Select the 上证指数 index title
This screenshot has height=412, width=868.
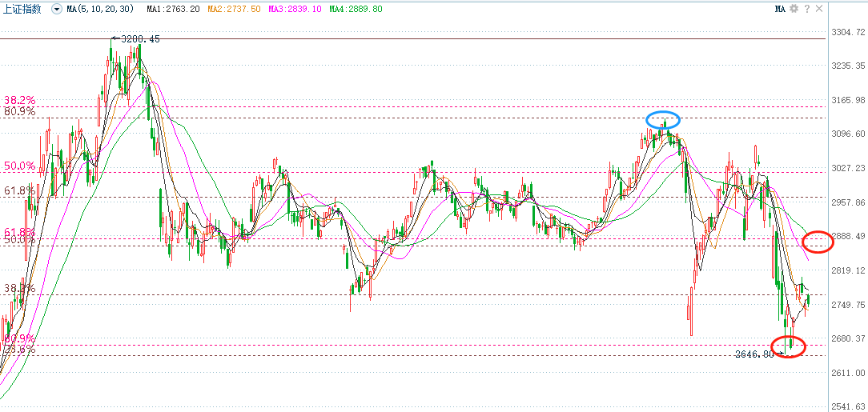23,9
